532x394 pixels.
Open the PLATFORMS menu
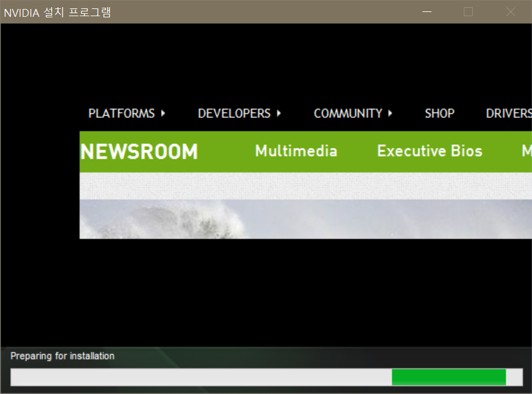(121, 113)
